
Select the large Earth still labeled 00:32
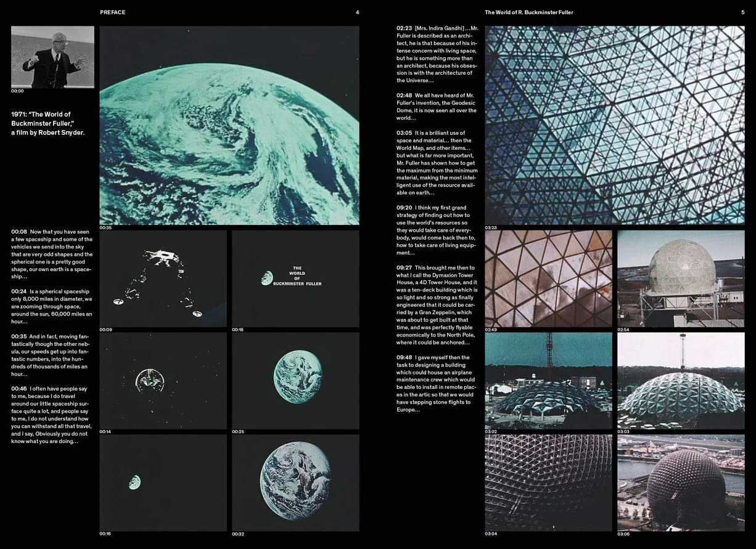tap(295, 482)
